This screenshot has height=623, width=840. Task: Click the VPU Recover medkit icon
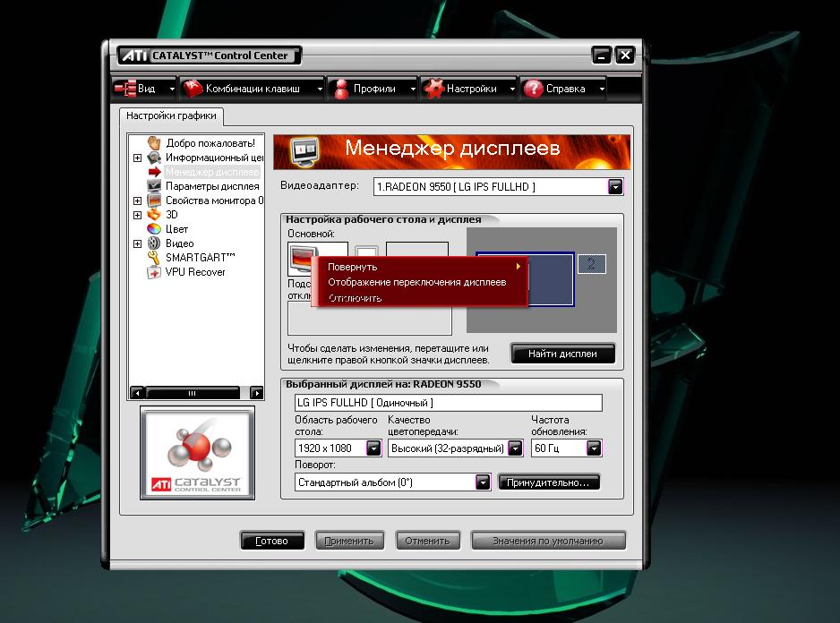pyautogui.click(x=154, y=272)
